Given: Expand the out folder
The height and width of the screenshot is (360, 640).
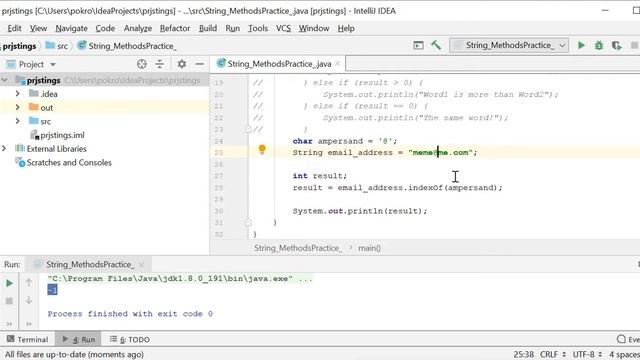Looking at the screenshot, I should (18, 107).
